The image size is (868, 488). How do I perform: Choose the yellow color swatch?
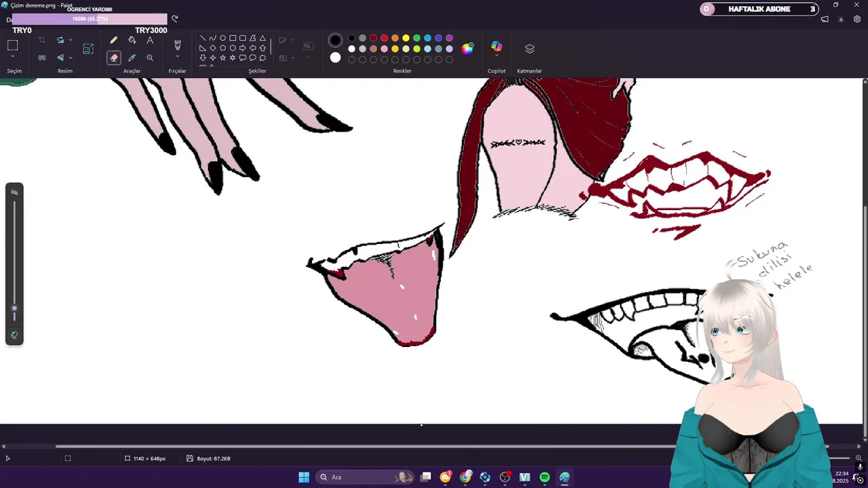tap(406, 38)
